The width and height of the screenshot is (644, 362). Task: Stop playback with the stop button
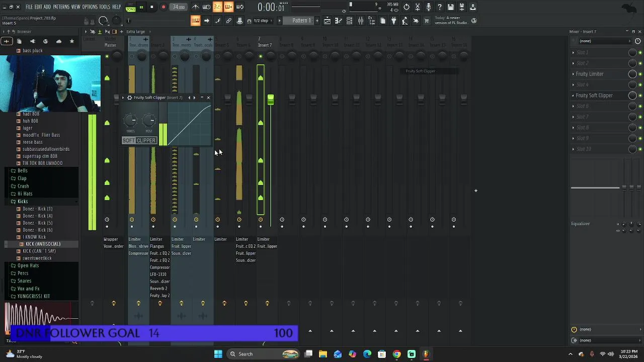(152, 7)
